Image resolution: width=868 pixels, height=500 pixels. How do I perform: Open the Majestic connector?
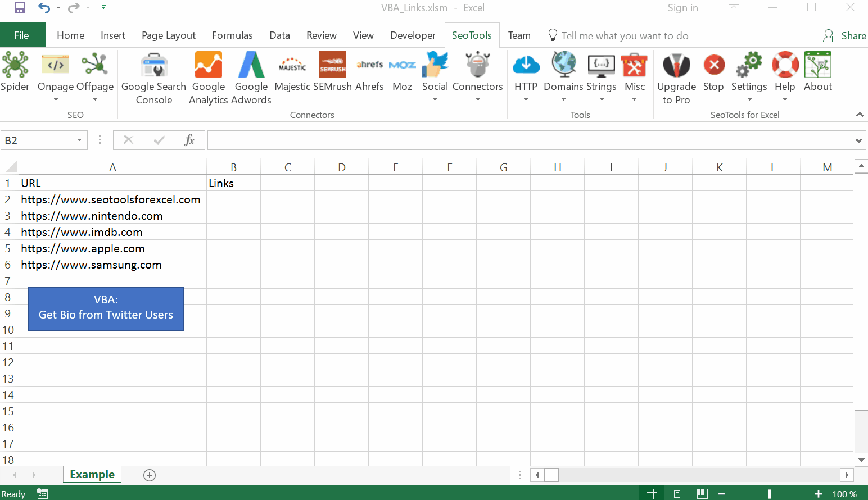coord(292,72)
